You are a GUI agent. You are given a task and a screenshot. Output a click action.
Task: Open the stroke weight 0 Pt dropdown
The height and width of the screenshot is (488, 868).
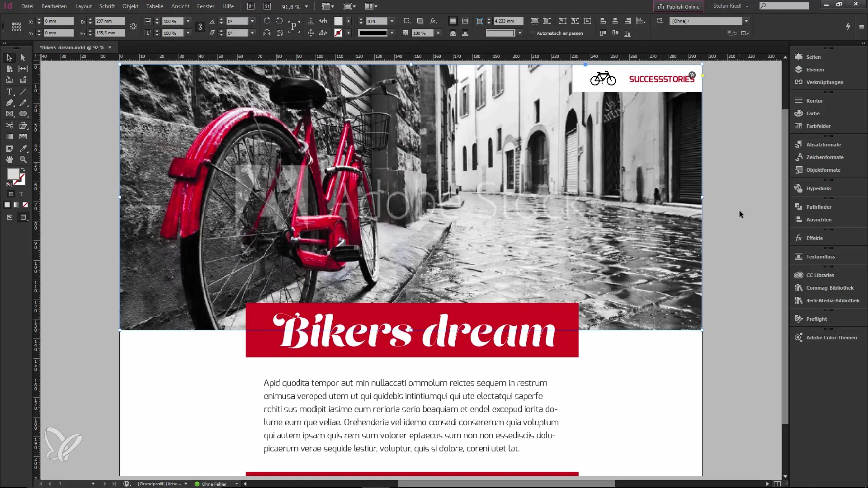[x=392, y=21]
